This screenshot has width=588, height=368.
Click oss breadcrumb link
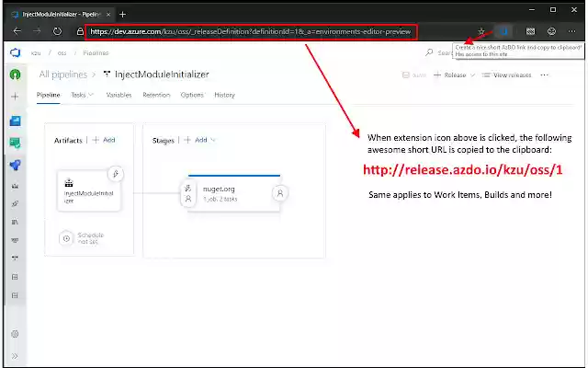(62, 53)
